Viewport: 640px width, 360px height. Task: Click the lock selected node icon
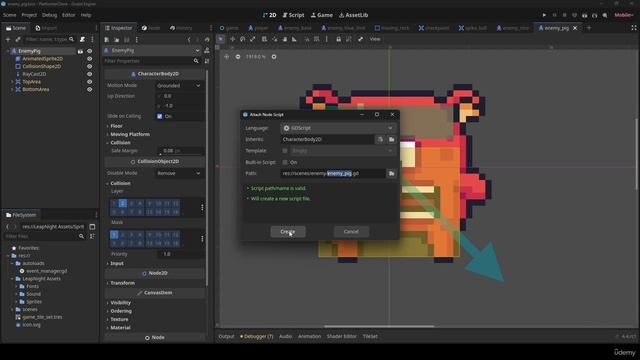pyautogui.click(x=338, y=39)
